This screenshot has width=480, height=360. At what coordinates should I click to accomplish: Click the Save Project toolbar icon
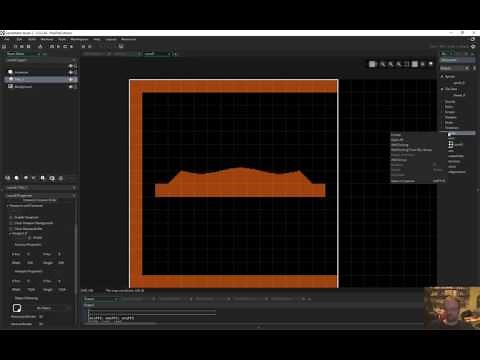[28, 46]
